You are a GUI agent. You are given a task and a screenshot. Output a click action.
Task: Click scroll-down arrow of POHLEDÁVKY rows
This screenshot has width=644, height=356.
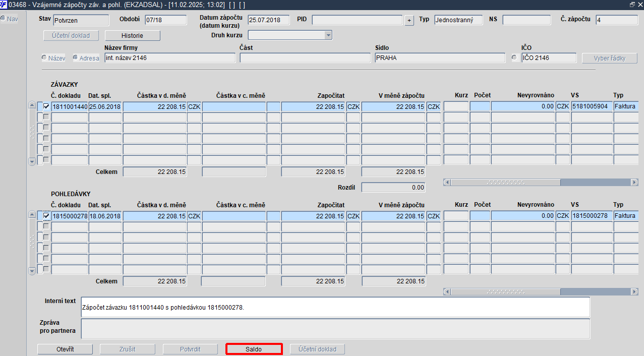pyautogui.click(x=32, y=271)
